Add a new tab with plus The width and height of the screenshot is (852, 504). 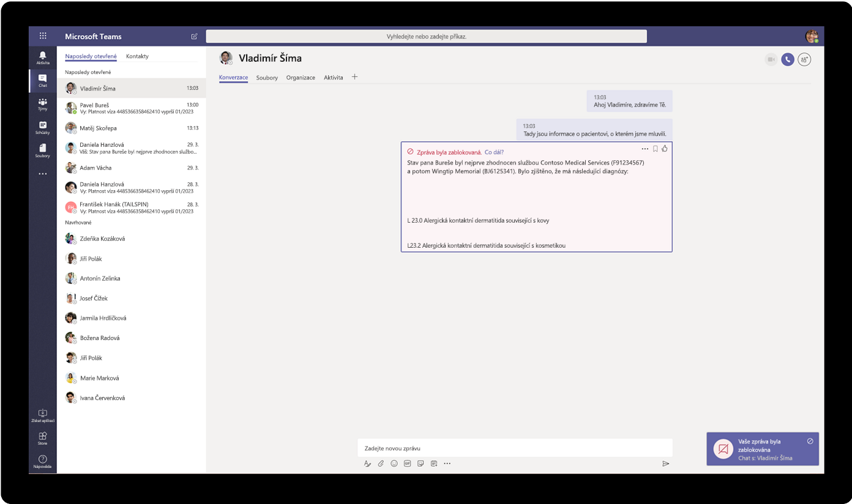pos(354,77)
